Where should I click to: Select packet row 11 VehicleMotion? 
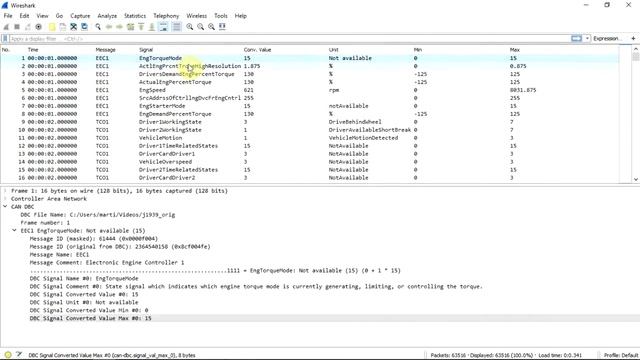(309, 138)
